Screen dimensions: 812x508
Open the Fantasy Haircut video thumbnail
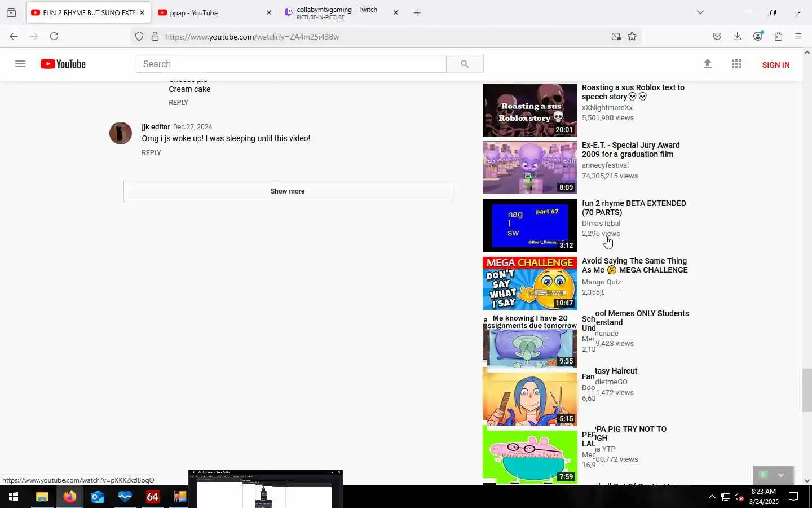(530, 399)
